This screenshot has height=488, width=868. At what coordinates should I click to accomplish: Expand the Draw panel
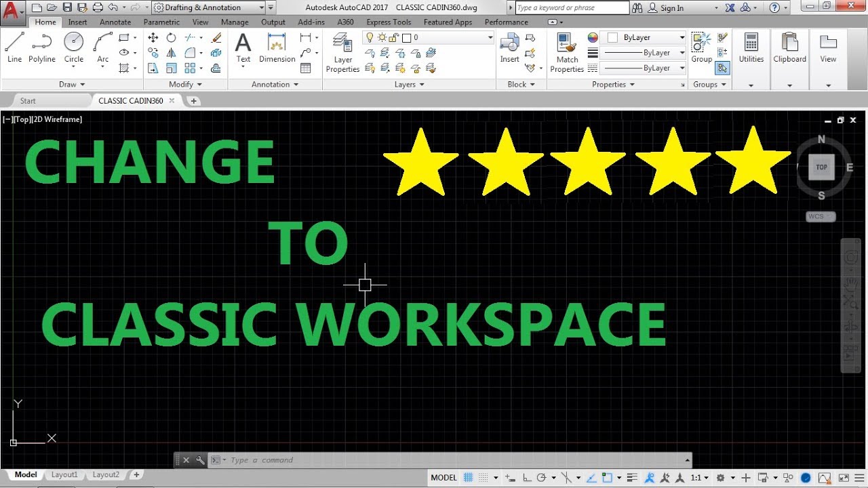(x=72, y=85)
